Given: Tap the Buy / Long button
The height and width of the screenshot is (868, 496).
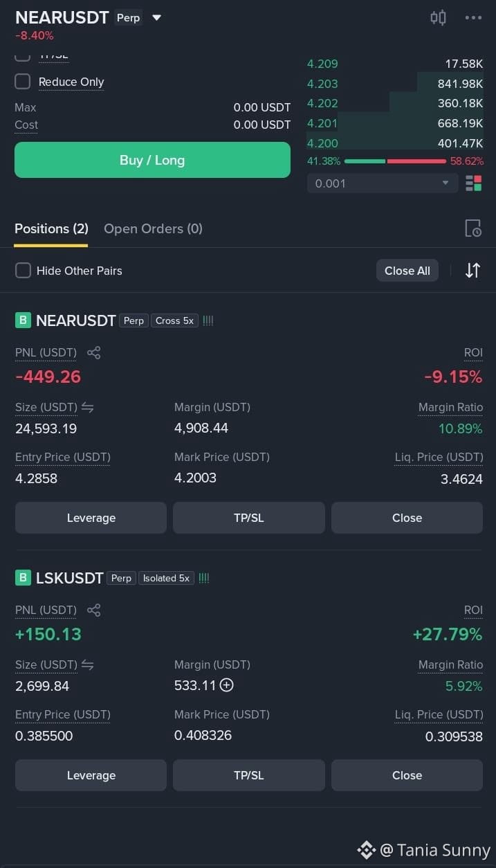Looking at the screenshot, I should point(152,160).
